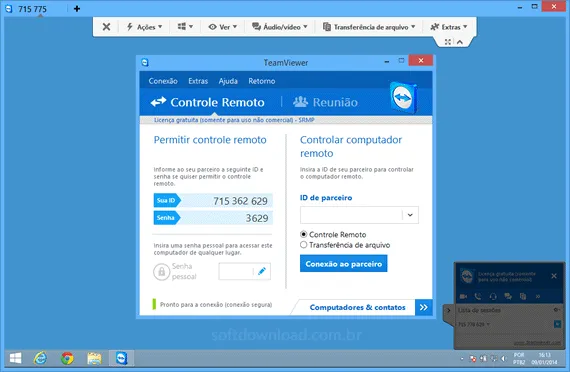
Task: Click the TeamViewer taskbar button
Action: tap(121, 359)
